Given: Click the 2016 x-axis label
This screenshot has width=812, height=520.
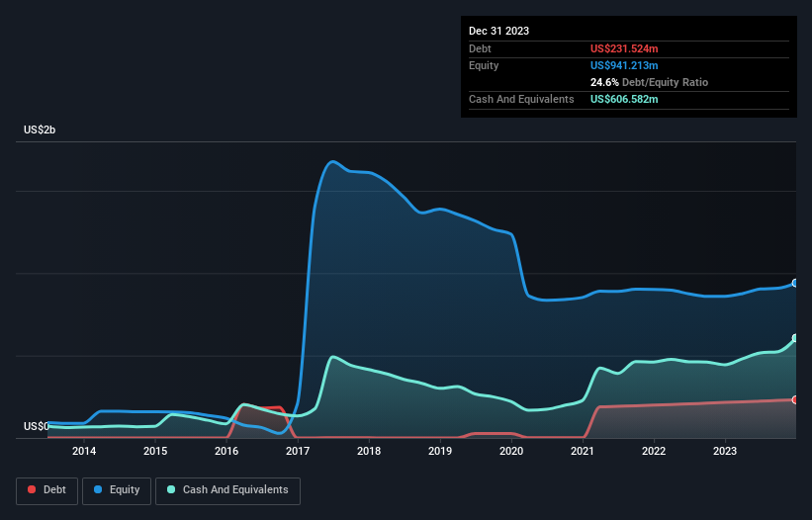Looking at the screenshot, I should 226,451.
